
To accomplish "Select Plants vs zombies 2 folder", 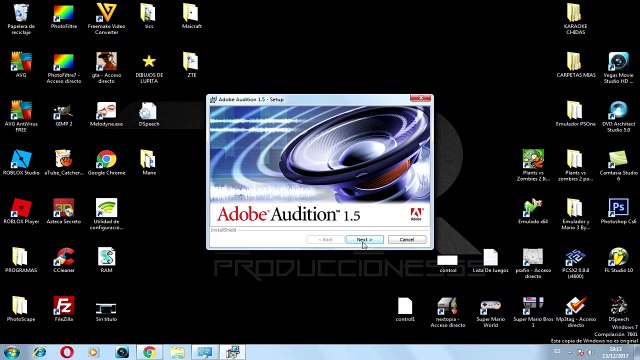I will [x=576, y=165].
